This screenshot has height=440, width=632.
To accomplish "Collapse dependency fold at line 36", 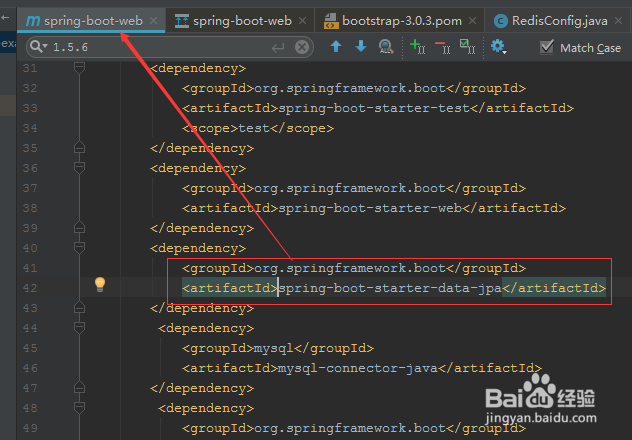I will coord(79,167).
